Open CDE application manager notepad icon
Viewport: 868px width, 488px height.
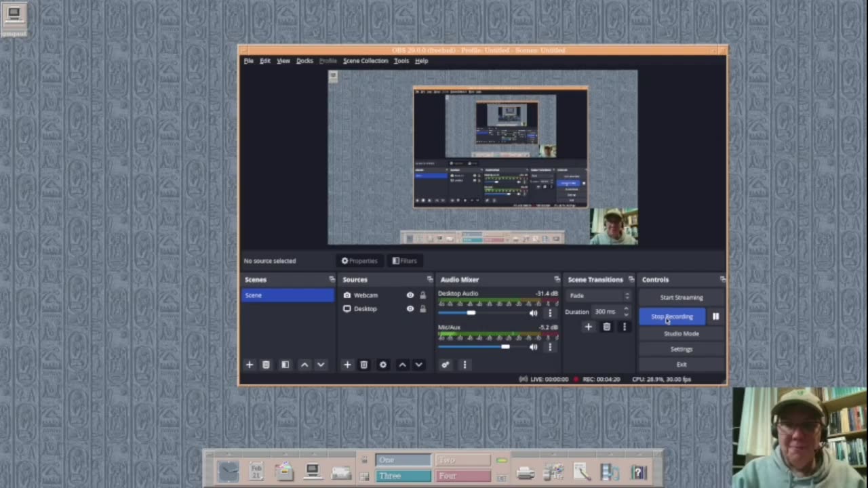click(x=582, y=471)
